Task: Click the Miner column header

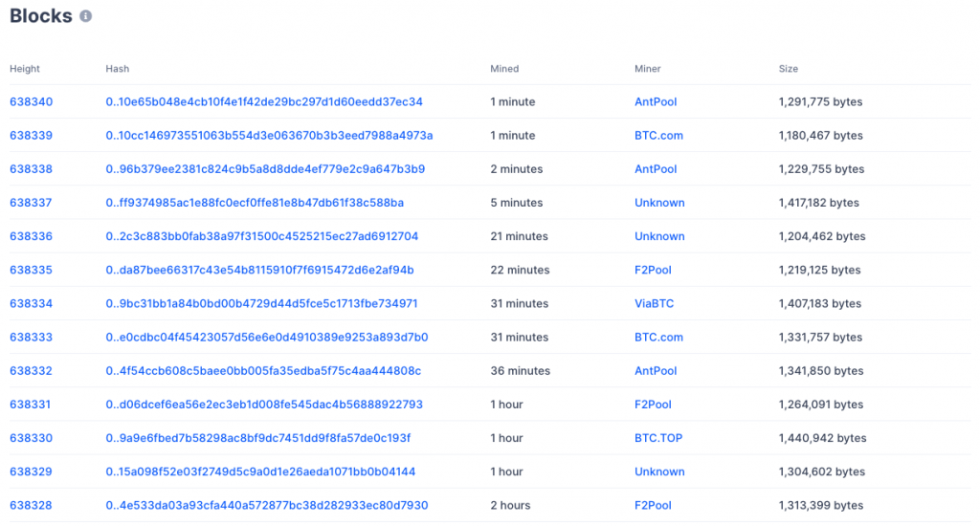Action: (648, 69)
